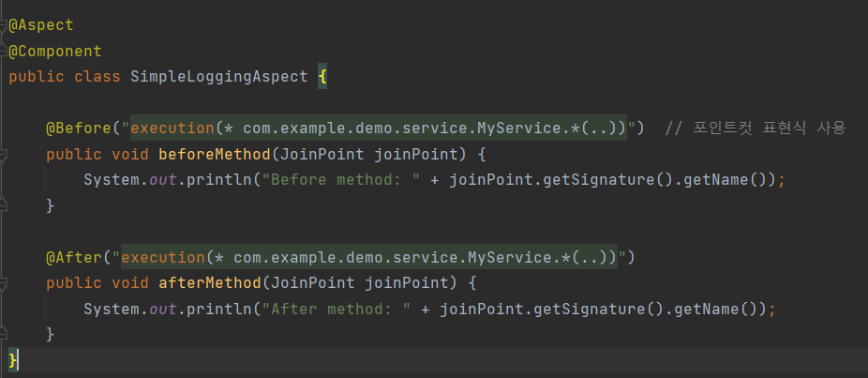
Task: Click the 'void' keyword on the afterMethod line
Action: [x=130, y=283]
